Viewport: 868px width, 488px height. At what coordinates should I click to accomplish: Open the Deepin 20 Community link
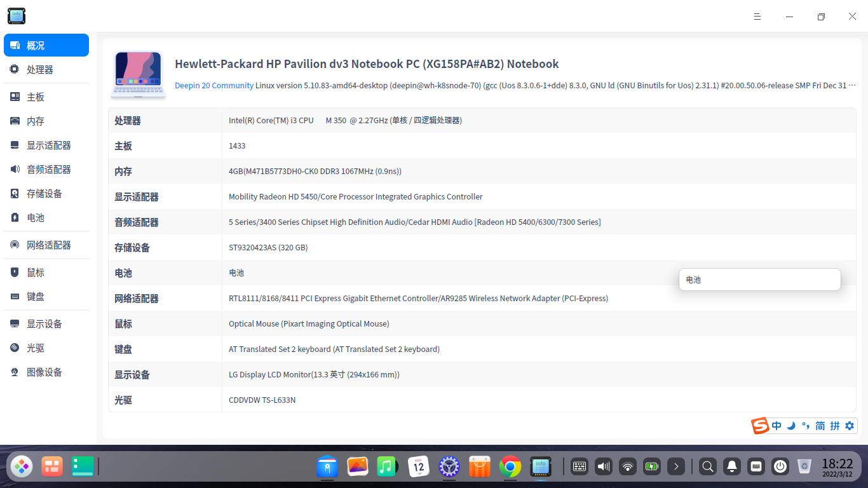214,86
